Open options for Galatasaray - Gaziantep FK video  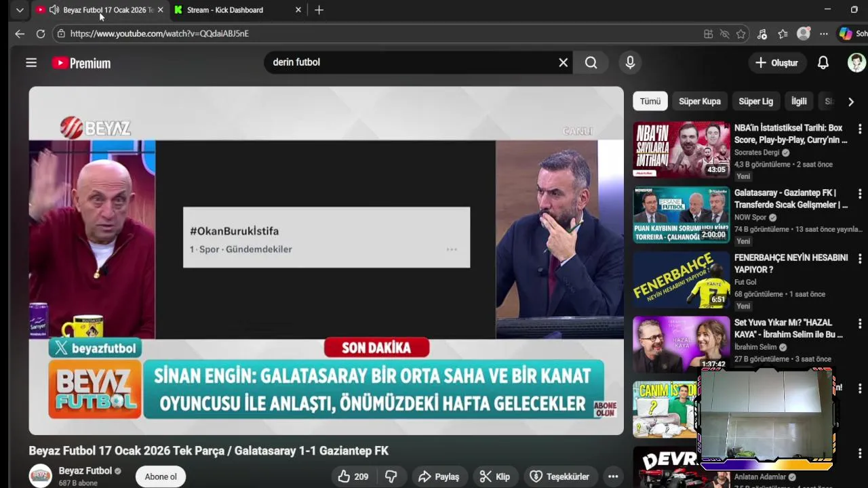point(860,194)
